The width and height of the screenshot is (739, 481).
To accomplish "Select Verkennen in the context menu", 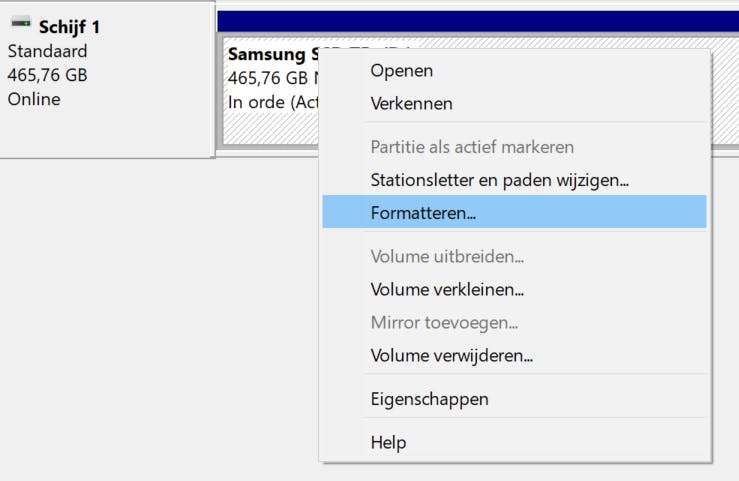I will [411, 104].
